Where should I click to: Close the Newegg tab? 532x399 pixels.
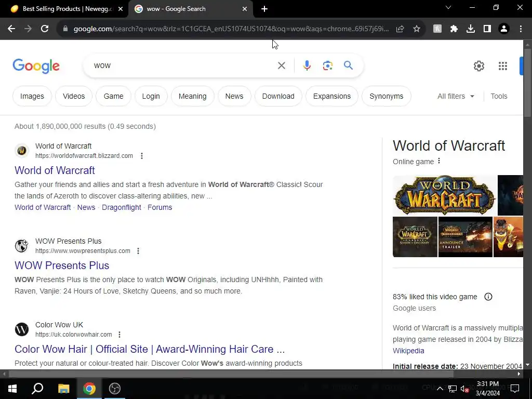pyautogui.click(x=121, y=9)
